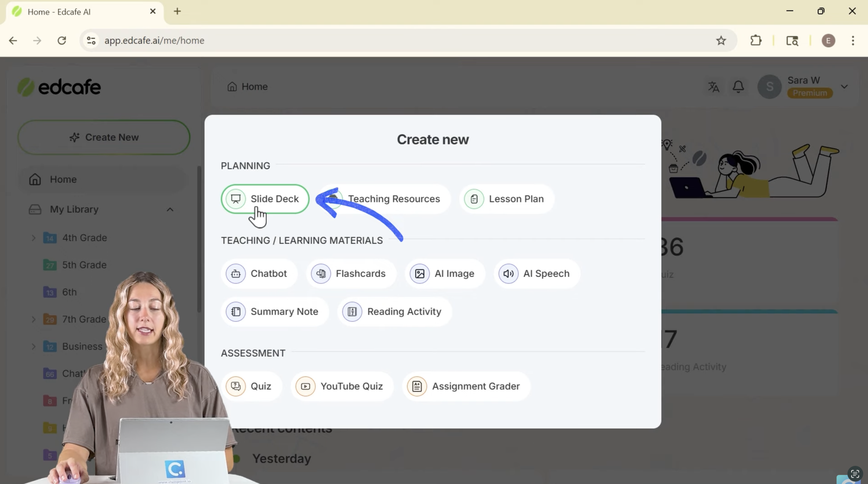Expand the 7th Grade folder
Image resolution: width=868 pixels, height=484 pixels.
(34, 319)
